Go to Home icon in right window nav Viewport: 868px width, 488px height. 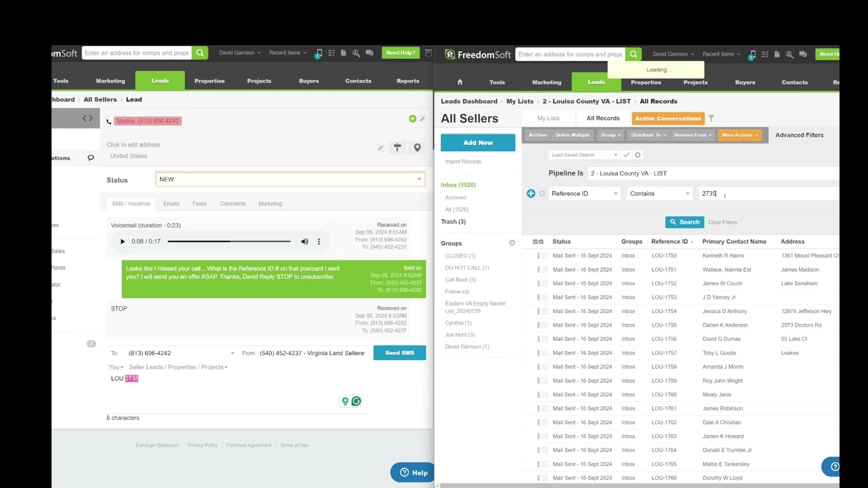(x=460, y=82)
